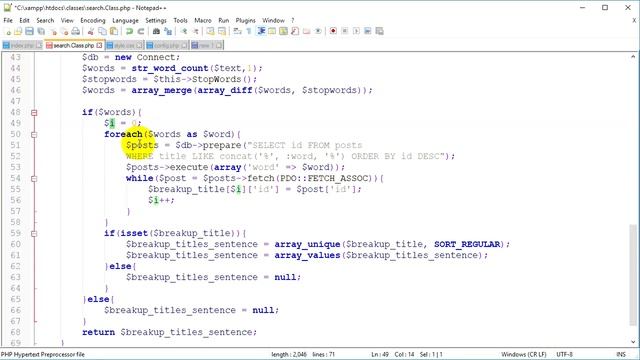Click the Close All toolbar icon

(x=64, y=31)
